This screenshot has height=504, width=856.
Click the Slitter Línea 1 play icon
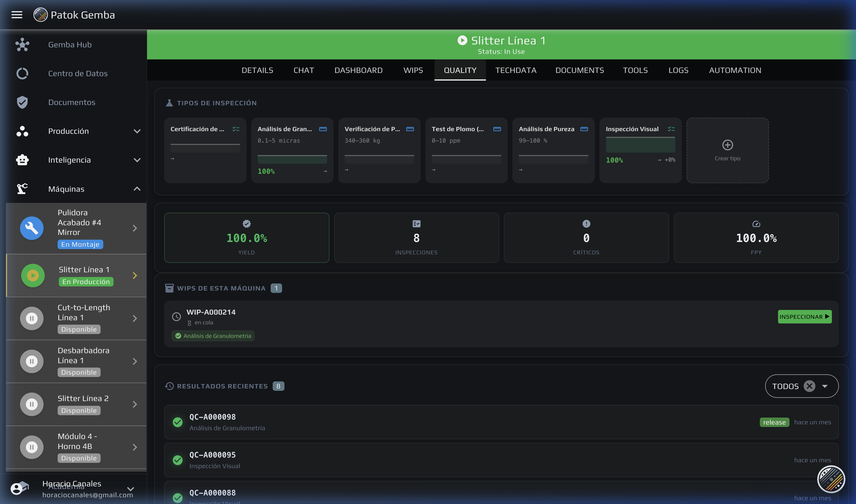(33, 276)
